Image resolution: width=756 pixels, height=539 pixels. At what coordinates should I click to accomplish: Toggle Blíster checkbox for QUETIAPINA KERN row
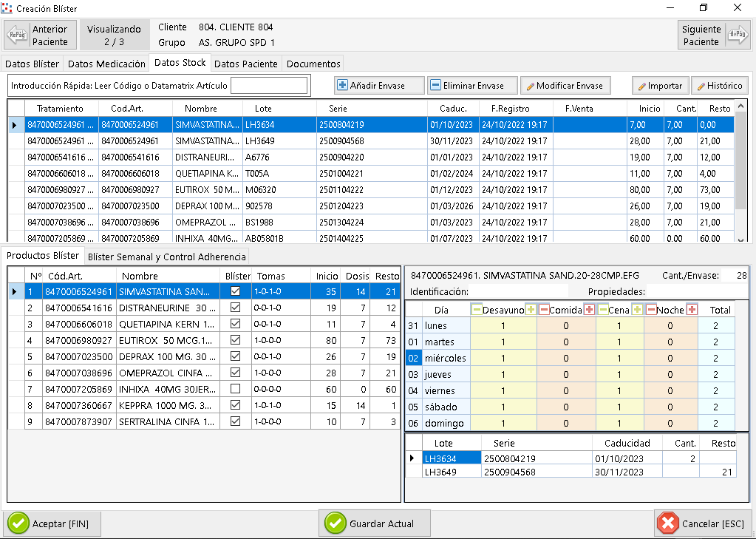pyautogui.click(x=235, y=323)
